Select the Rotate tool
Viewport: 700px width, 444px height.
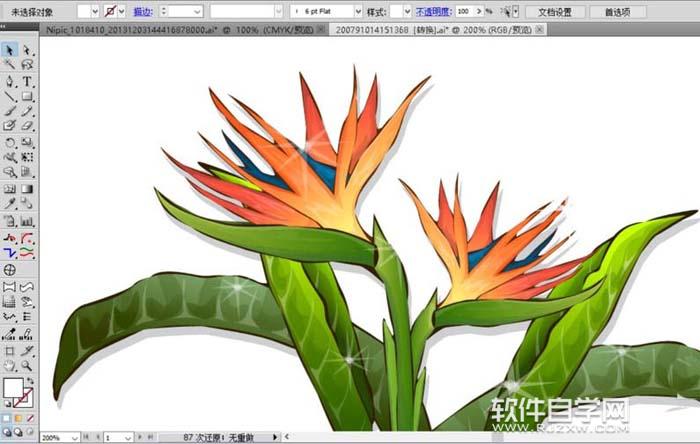tap(9, 142)
